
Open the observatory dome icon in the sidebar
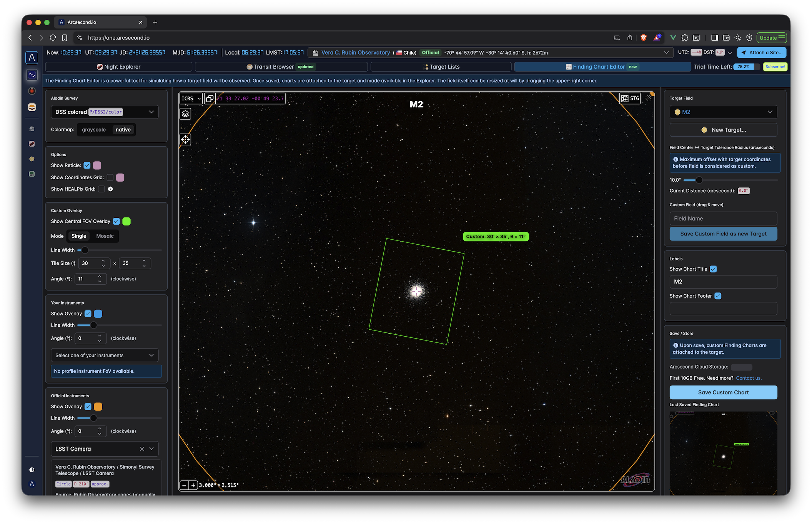(x=32, y=128)
